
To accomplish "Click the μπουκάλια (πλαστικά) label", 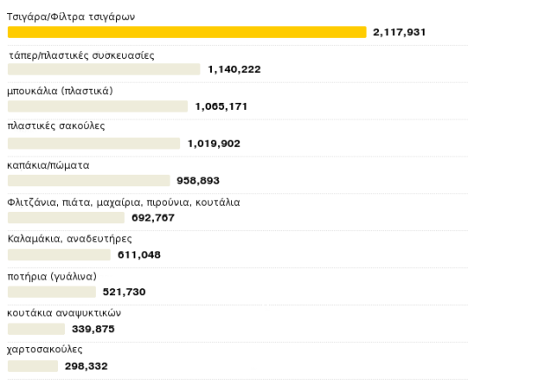I will 60,91.
